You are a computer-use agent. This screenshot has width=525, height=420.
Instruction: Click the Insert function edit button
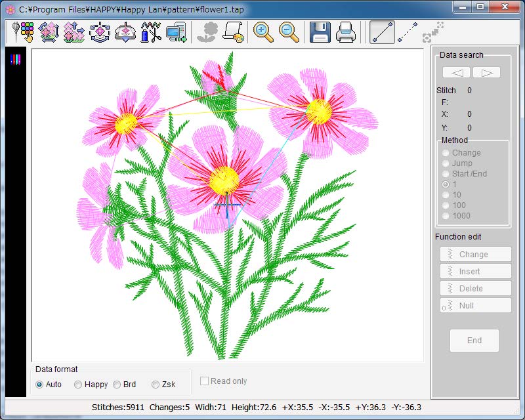[475, 271]
